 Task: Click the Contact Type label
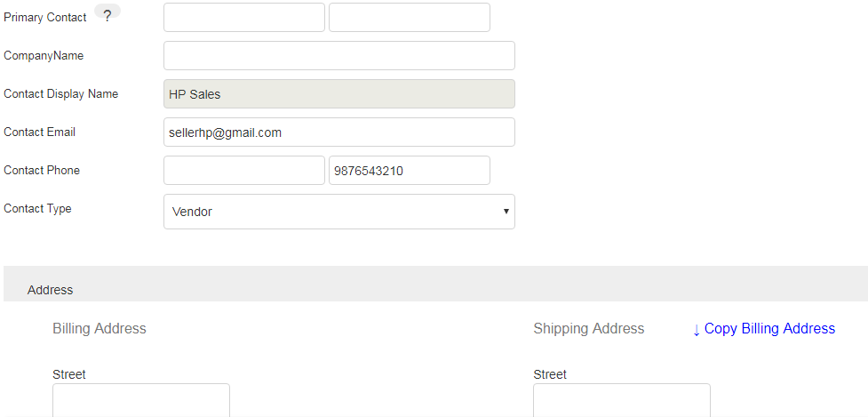point(38,209)
